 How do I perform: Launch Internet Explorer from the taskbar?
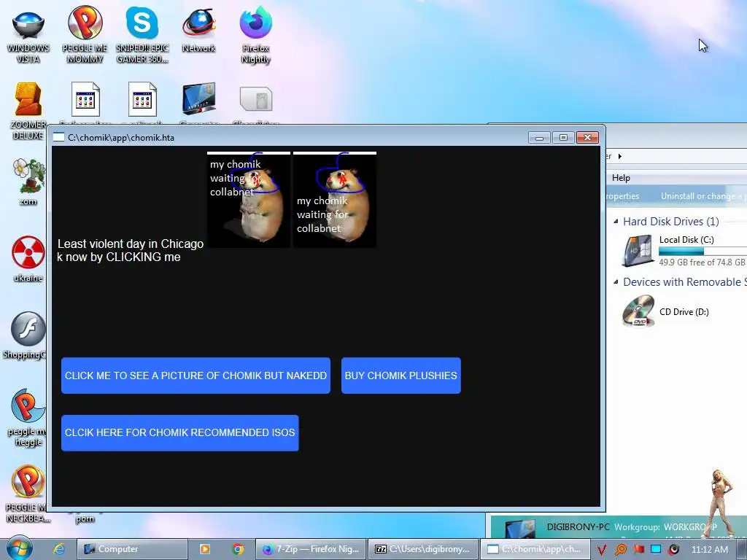[58, 549]
